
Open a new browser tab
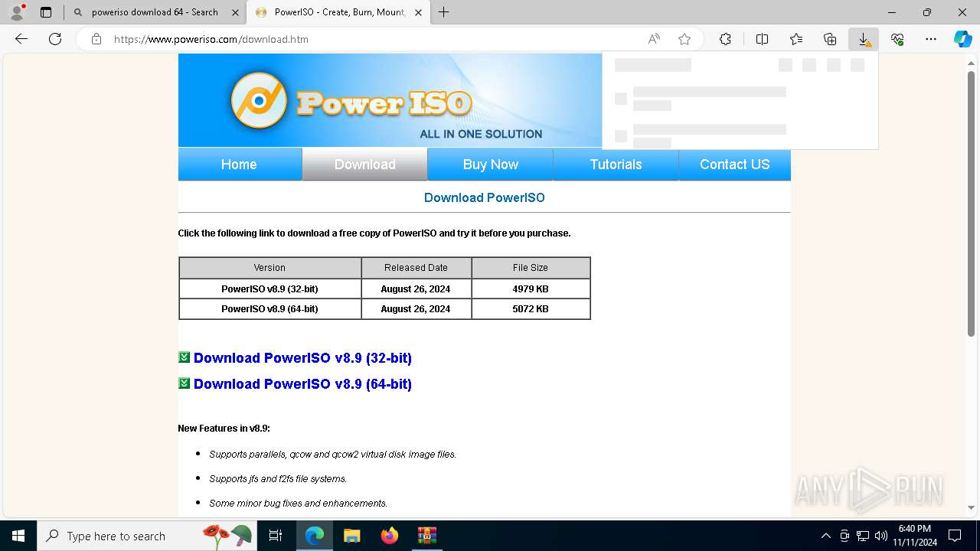(x=444, y=12)
